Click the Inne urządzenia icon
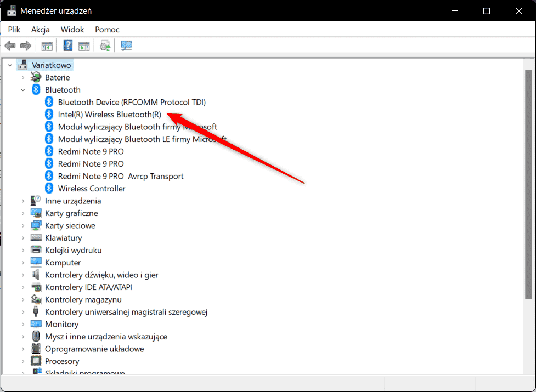Screen dimensions: 536x392 [36, 201]
